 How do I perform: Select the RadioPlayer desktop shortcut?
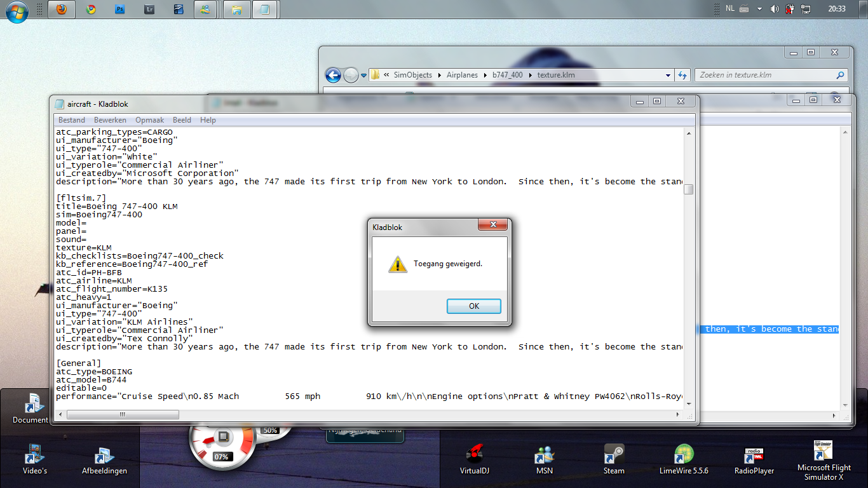tap(754, 459)
